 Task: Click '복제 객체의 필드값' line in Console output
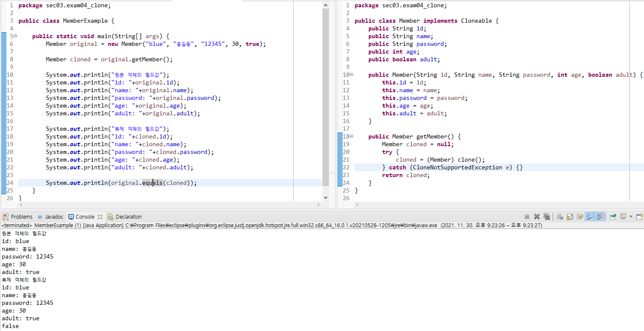coord(24,280)
